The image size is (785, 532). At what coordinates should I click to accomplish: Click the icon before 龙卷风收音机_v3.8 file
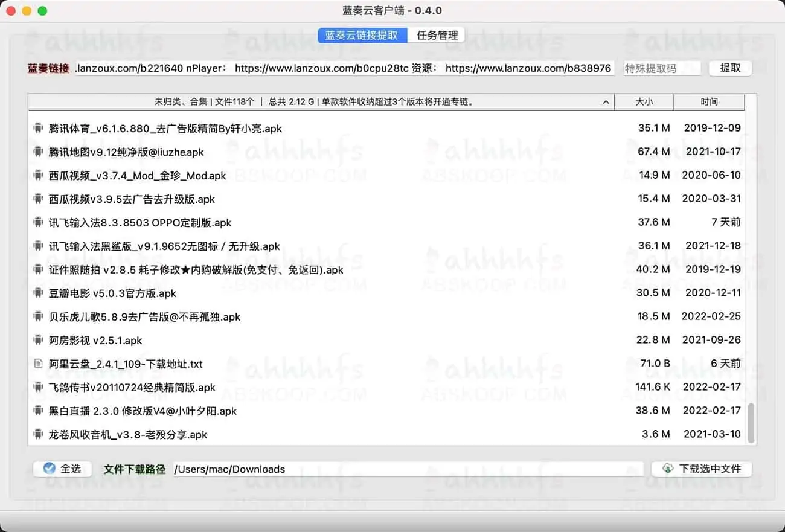(38, 434)
